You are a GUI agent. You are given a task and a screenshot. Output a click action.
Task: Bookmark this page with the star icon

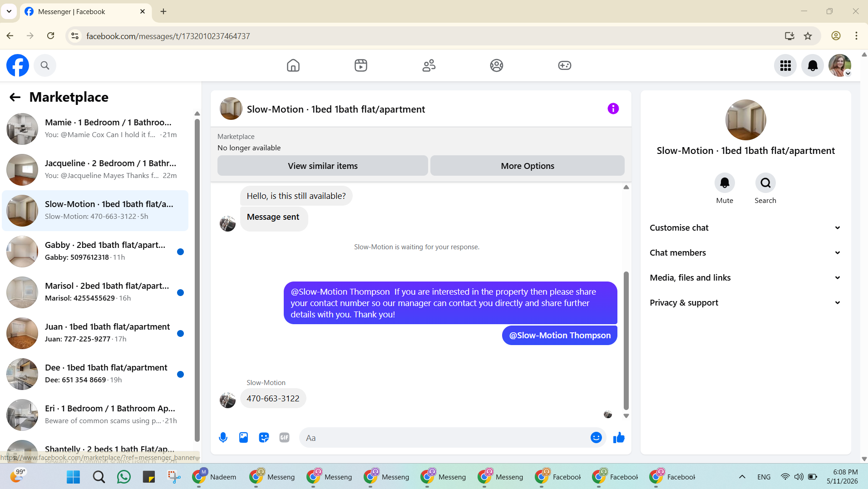[808, 36]
